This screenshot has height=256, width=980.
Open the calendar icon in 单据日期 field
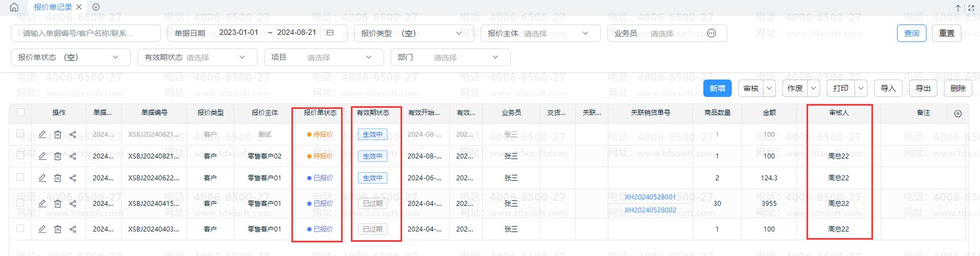(330, 33)
